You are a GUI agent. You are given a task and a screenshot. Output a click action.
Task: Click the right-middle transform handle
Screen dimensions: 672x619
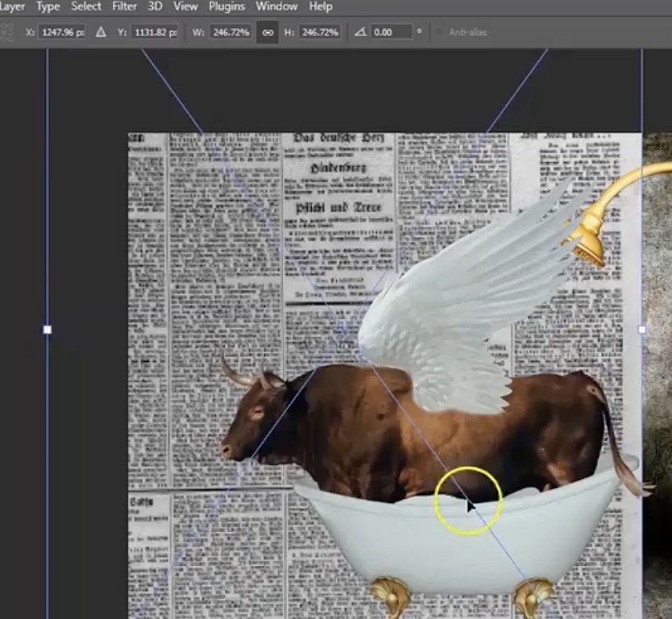pyautogui.click(x=641, y=330)
